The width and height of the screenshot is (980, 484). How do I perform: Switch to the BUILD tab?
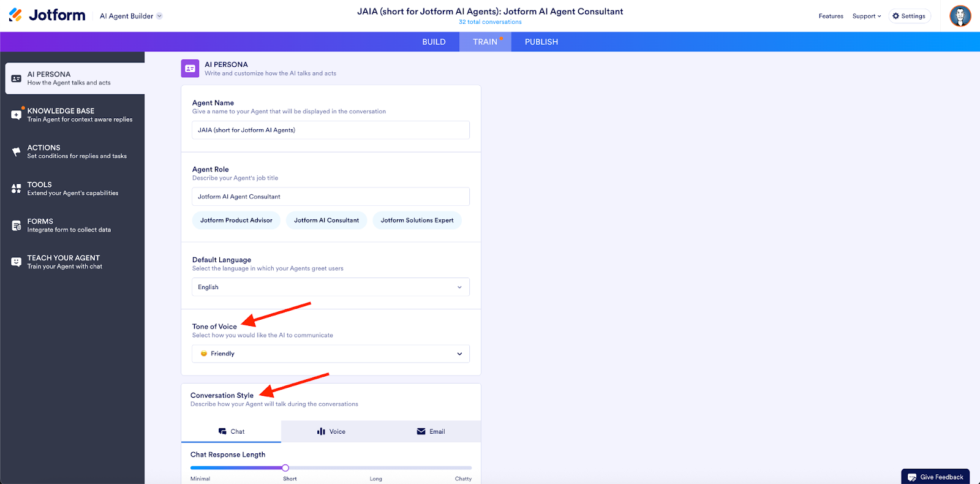coord(434,42)
